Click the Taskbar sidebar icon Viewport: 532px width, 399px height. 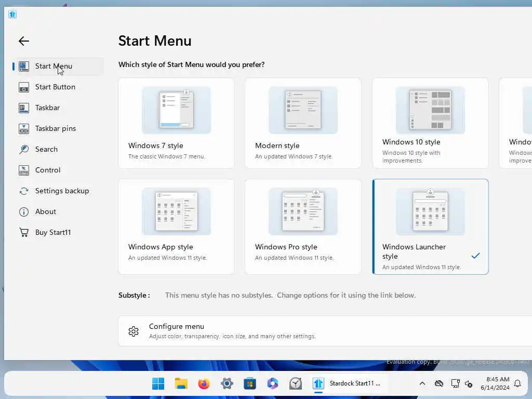click(x=24, y=108)
